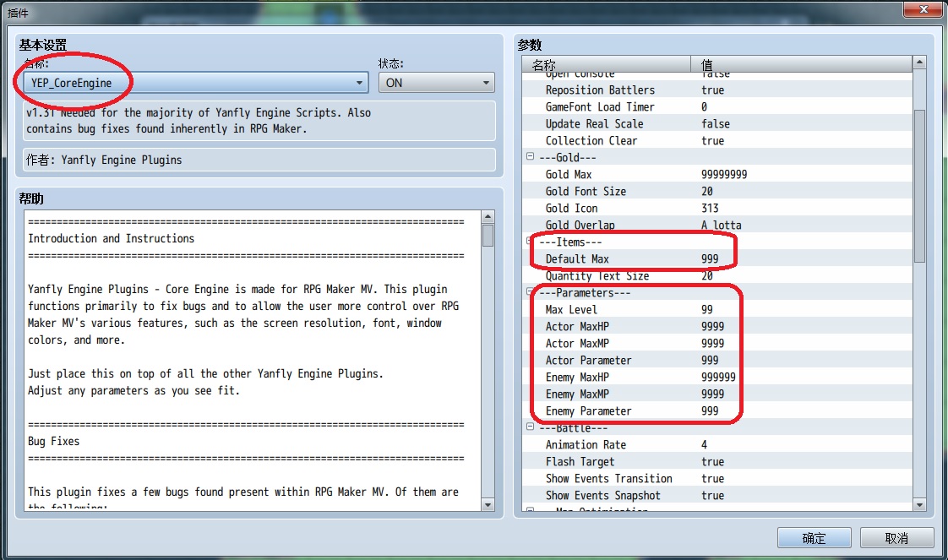Select the Default Max parameter name
This screenshot has height=560, width=948.
577,259
